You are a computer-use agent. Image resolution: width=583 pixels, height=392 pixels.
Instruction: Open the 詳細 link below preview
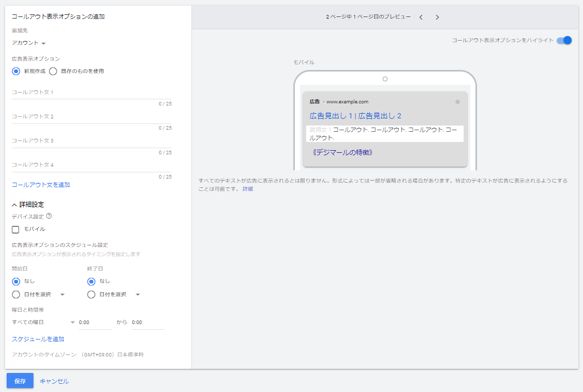[x=248, y=189]
